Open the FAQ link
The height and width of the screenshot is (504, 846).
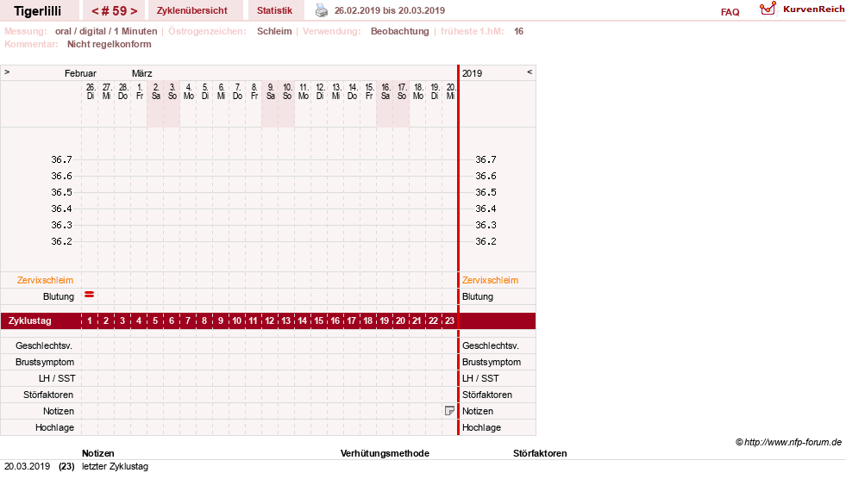pyautogui.click(x=730, y=12)
